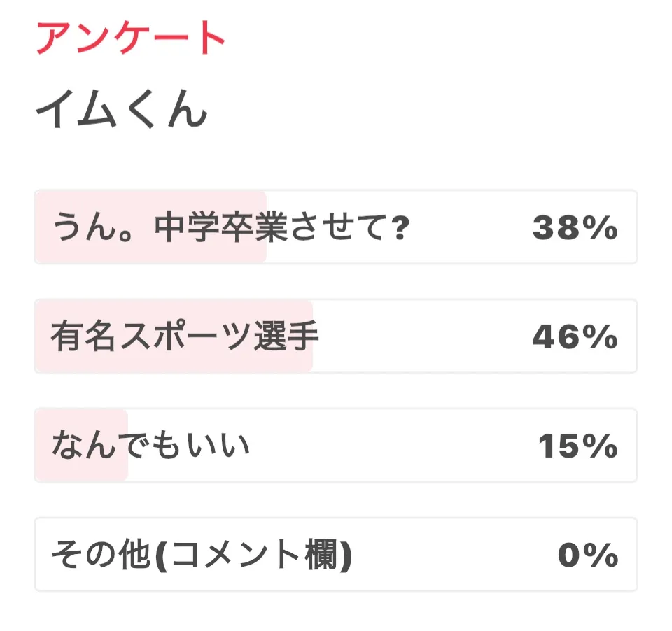Tap the 15% result label
672x631 pixels.
point(577,446)
